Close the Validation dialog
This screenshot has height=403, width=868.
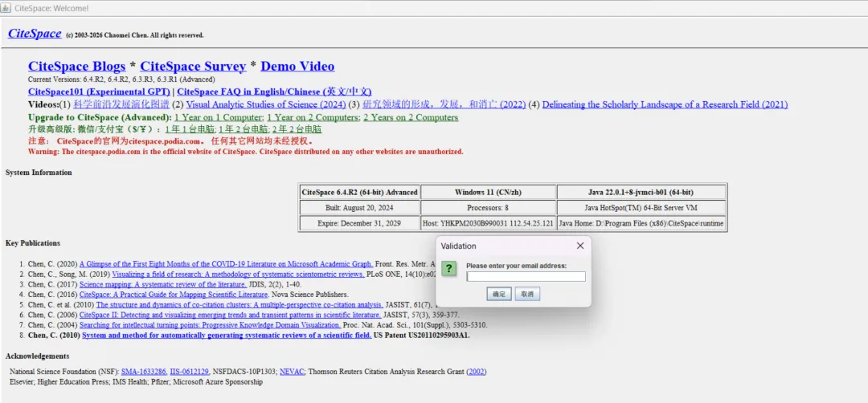coord(580,246)
